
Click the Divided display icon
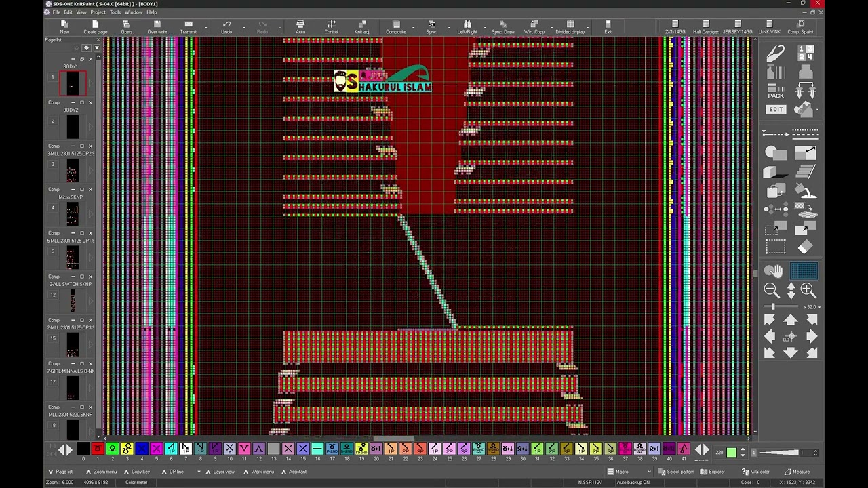click(570, 27)
